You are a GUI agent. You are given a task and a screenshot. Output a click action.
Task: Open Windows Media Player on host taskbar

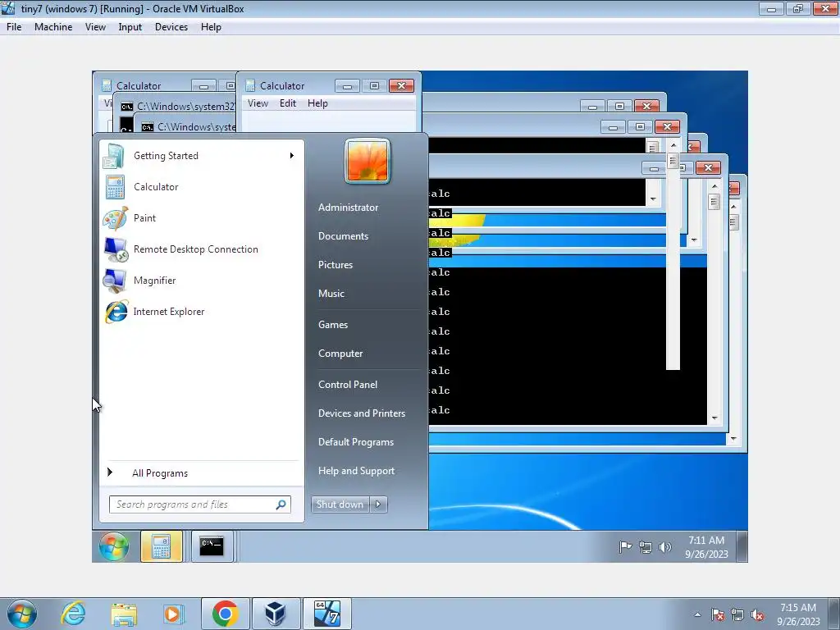pyautogui.click(x=174, y=614)
